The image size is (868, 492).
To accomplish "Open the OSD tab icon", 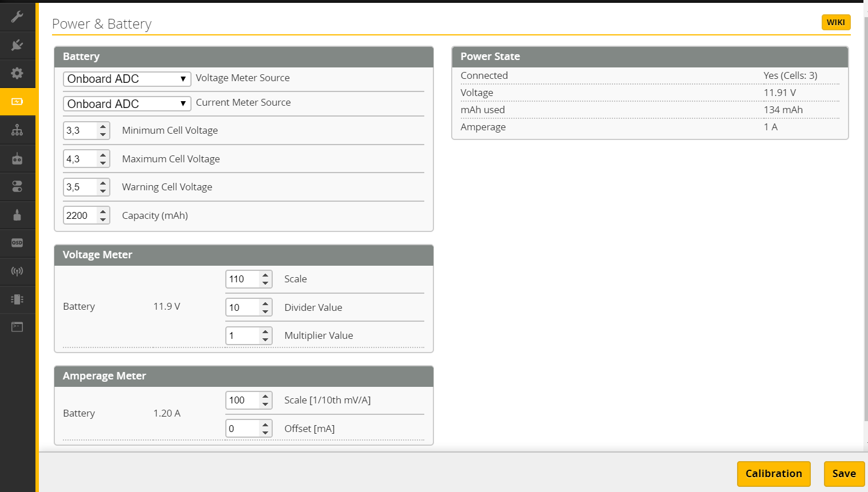I will [x=17, y=243].
